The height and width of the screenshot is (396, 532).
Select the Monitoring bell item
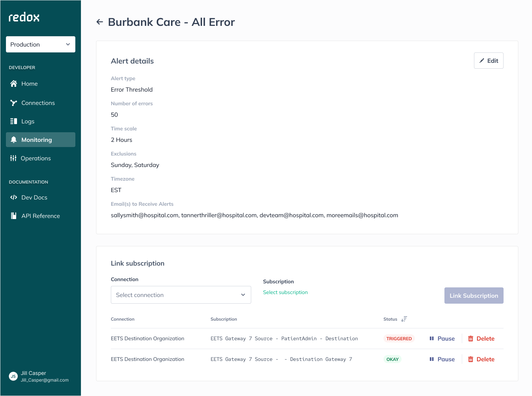pyautogui.click(x=41, y=140)
